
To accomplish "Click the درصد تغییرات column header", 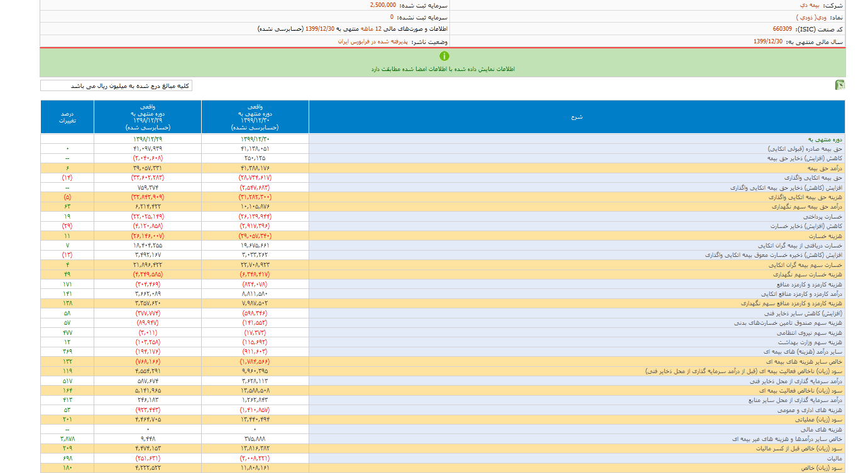I will (x=67, y=117).
